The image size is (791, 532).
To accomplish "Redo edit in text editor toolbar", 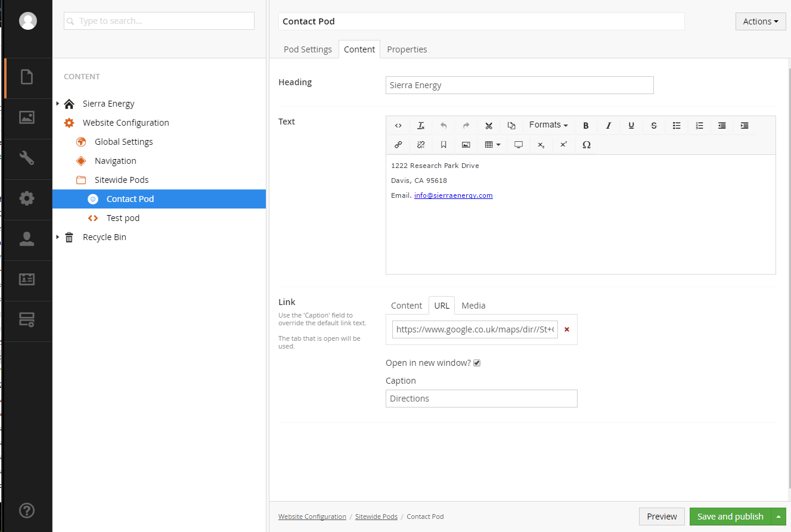I will point(466,126).
